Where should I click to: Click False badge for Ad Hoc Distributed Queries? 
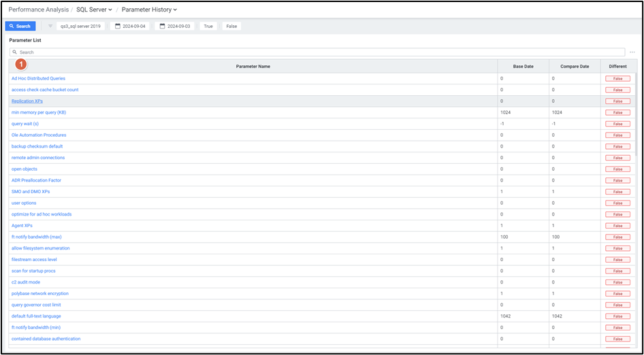click(617, 79)
